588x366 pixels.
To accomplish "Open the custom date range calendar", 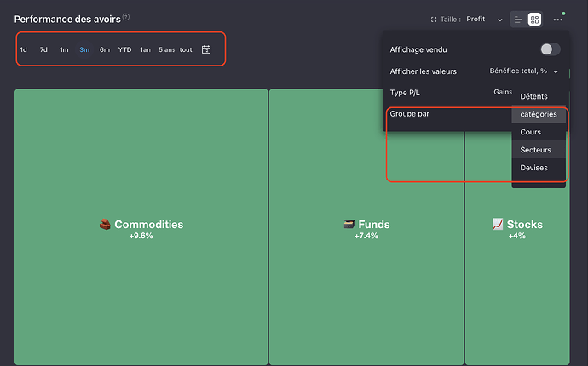I will point(206,49).
